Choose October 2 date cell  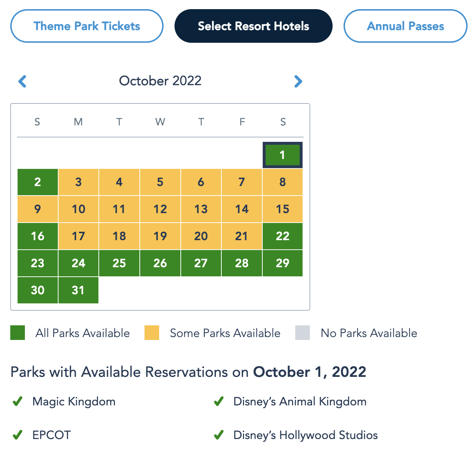38,182
